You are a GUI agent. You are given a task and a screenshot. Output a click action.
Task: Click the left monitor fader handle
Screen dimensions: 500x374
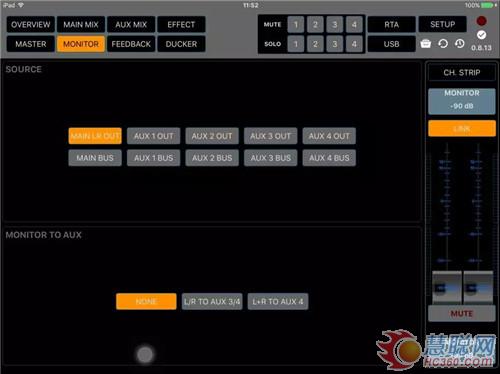[x=447, y=287]
